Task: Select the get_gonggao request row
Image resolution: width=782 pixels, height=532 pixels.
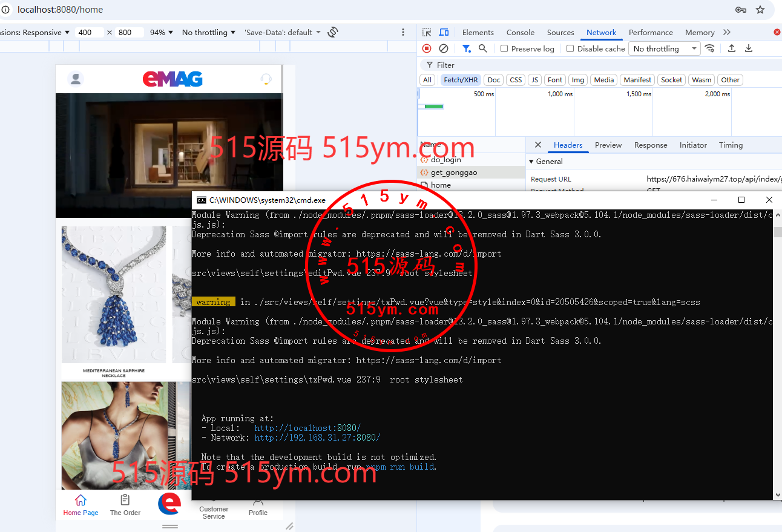Action: click(x=454, y=172)
